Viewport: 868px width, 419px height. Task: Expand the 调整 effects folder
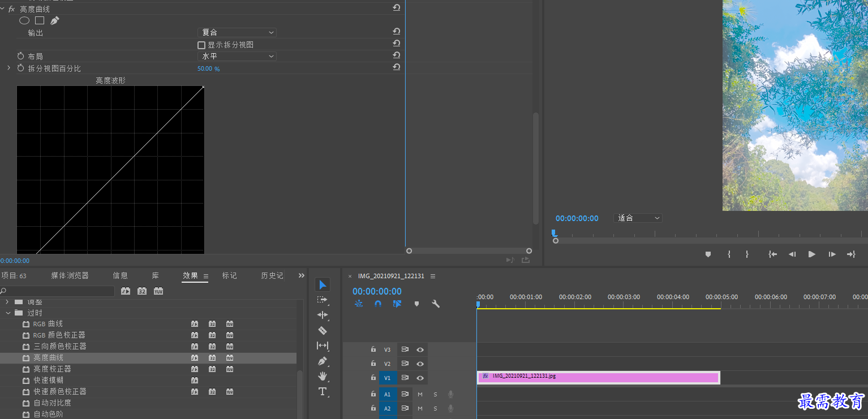click(7, 302)
